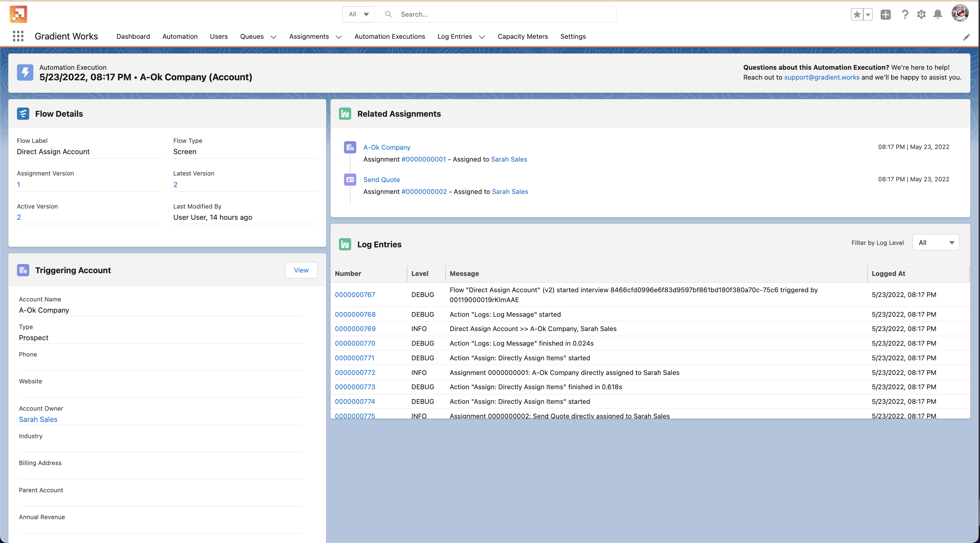Open the search scope All dropdown
The width and height of the screenshot is (980, 543).
pyautogui.click(x=358, y=14)
